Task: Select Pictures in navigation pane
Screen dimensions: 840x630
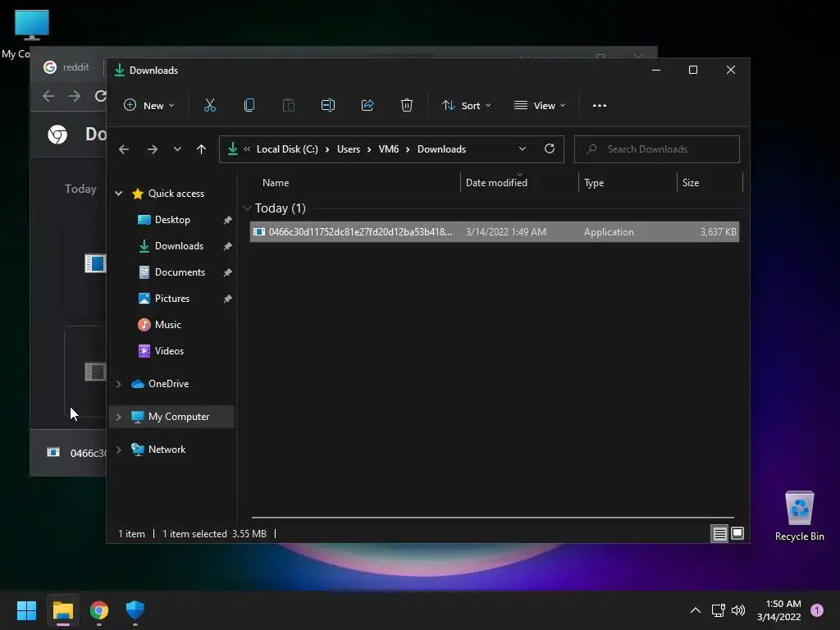Action: [x=172, y=299]
